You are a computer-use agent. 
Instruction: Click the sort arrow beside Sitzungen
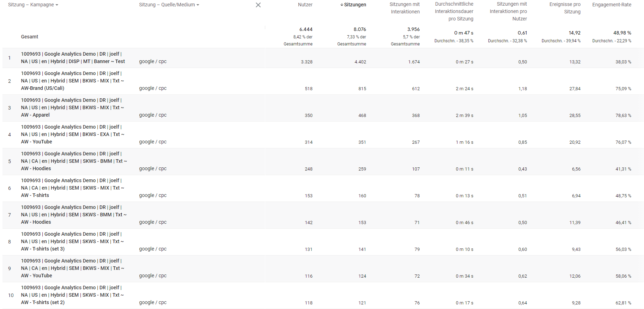point(342,5)
